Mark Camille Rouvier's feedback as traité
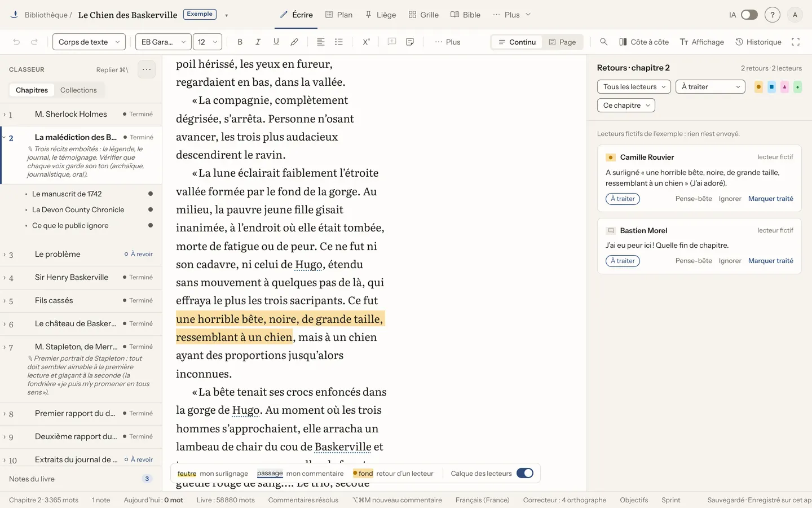Image resolution: width=812 pixels, height=508 pixels. pyautogui.click(x=770, y=199)
